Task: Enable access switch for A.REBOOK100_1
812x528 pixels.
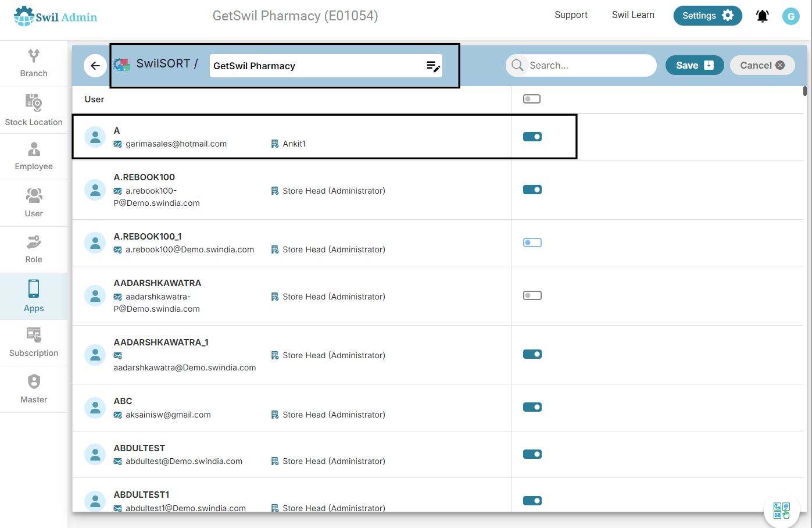Action: 532,242
